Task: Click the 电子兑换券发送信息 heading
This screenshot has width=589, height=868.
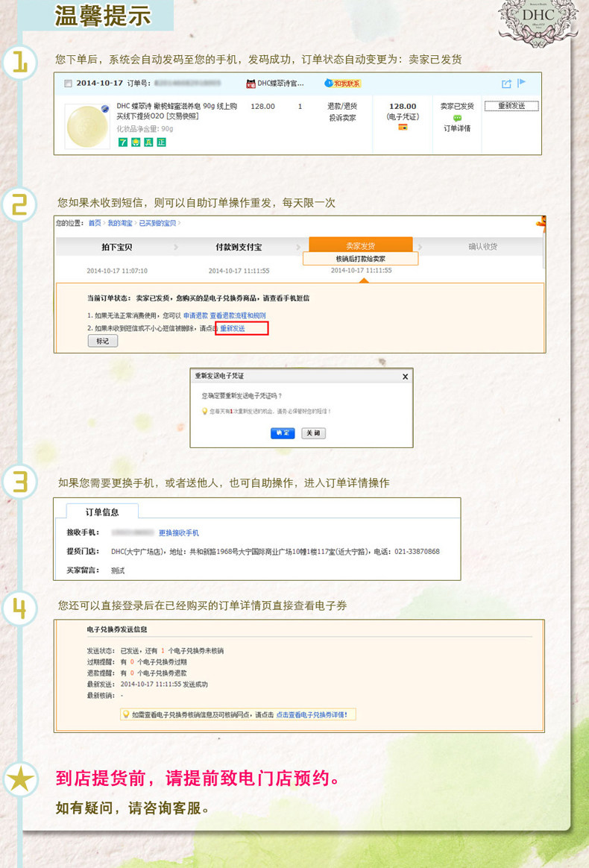Action: [x=117, y=629]
